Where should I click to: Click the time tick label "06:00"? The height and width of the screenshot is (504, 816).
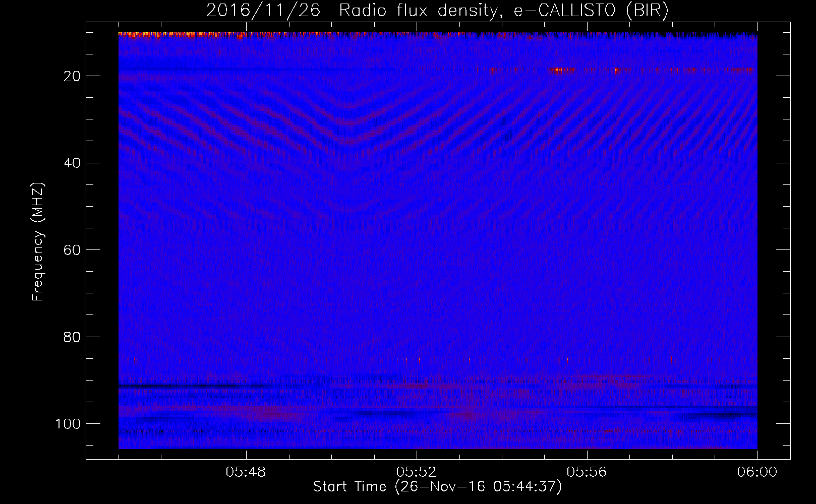click(757, 472)
